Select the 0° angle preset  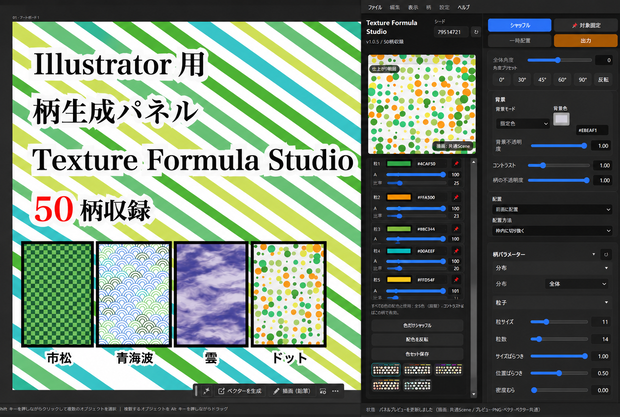coord(501,79)
